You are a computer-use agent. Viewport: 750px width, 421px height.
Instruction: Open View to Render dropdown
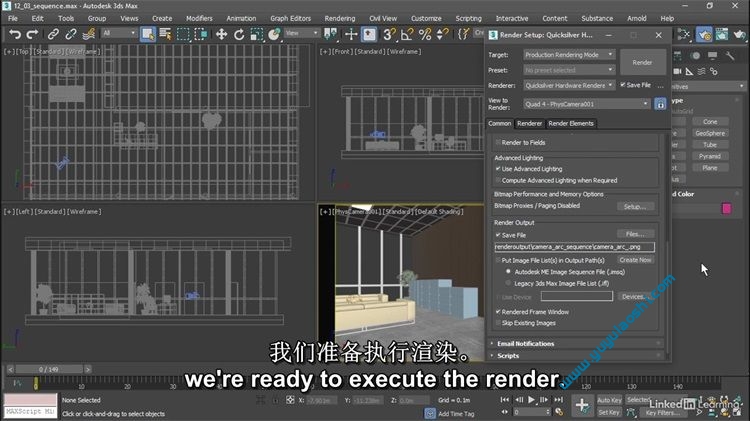(x=587, y=104)
